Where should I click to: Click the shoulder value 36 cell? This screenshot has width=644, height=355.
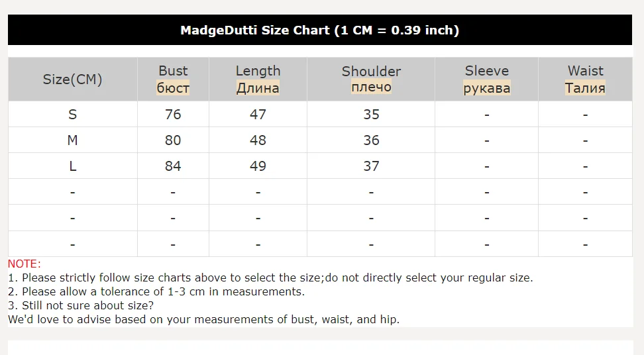pos(371,140)
